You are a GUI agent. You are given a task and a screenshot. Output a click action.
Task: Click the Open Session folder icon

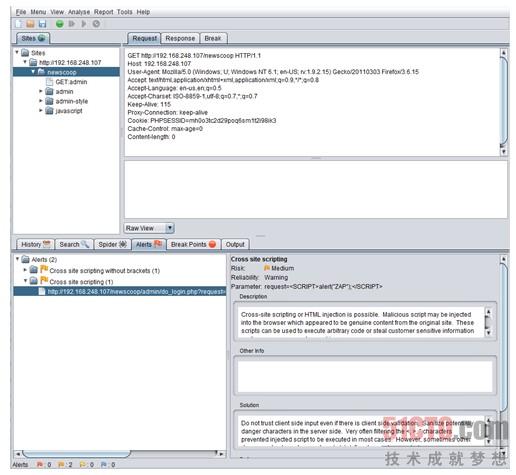tap(30, 24)
